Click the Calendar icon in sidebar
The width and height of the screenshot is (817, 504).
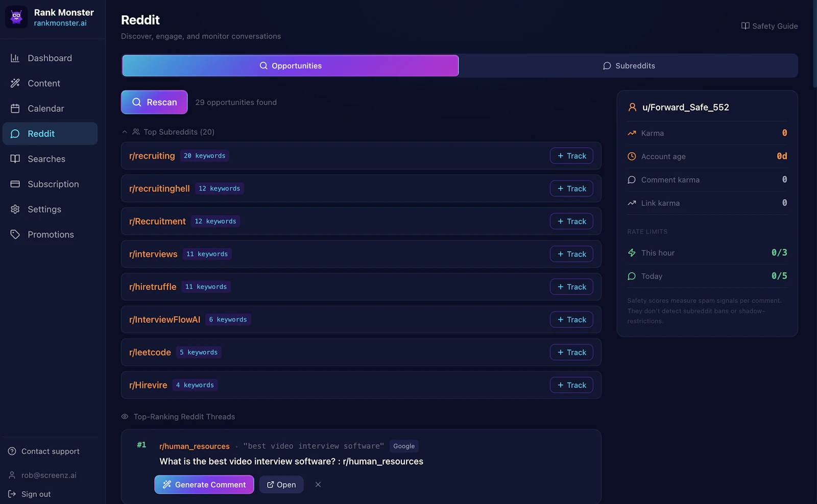[x=15, y=108]
